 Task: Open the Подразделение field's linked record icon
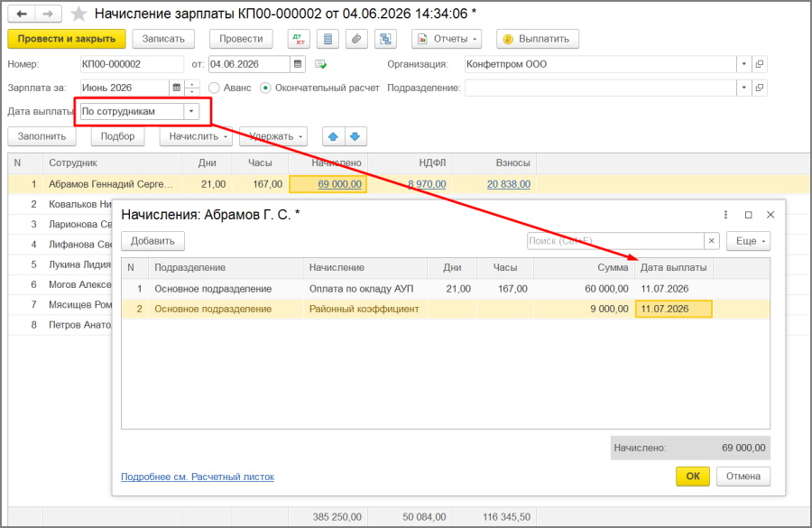click(759, 88)
